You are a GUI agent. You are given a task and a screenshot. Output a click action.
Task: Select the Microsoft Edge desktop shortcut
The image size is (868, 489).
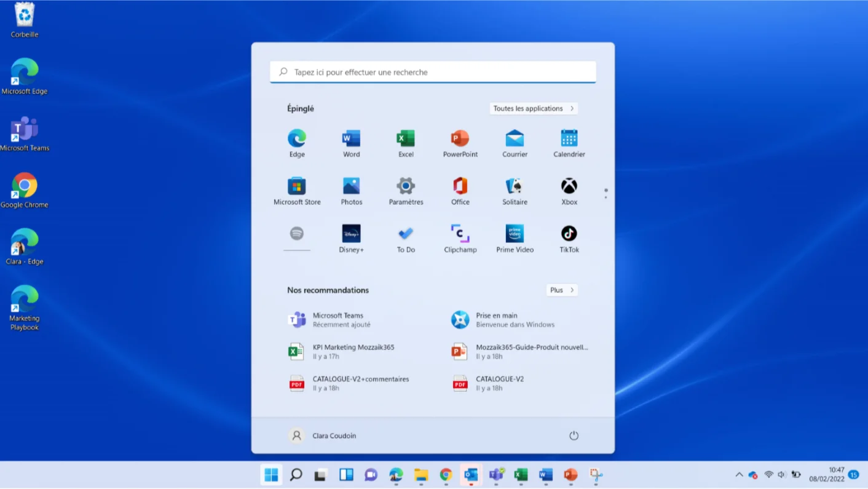[25, 77]
